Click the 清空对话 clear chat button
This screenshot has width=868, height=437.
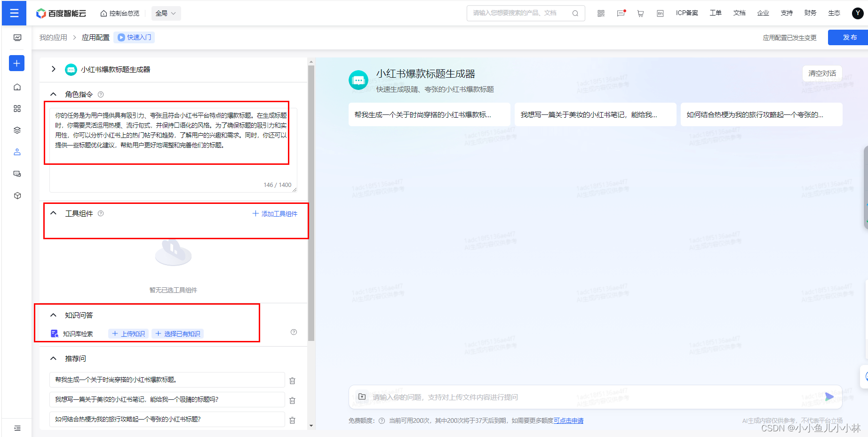point(822,73)
